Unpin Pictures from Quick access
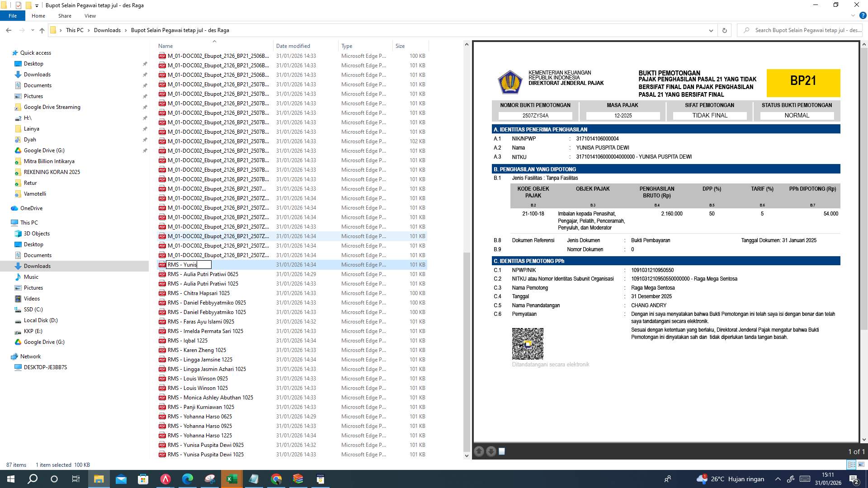 [145, 96]
